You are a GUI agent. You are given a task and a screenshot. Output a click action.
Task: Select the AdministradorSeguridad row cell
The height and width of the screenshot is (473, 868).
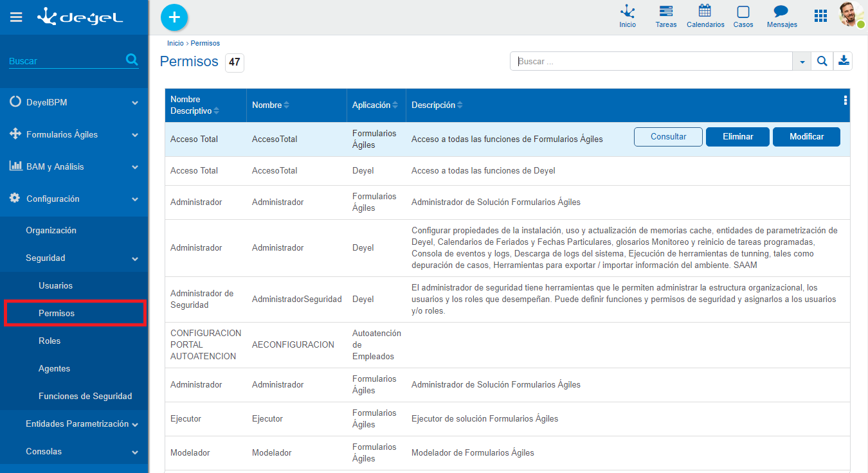click(x=297, y=299)
